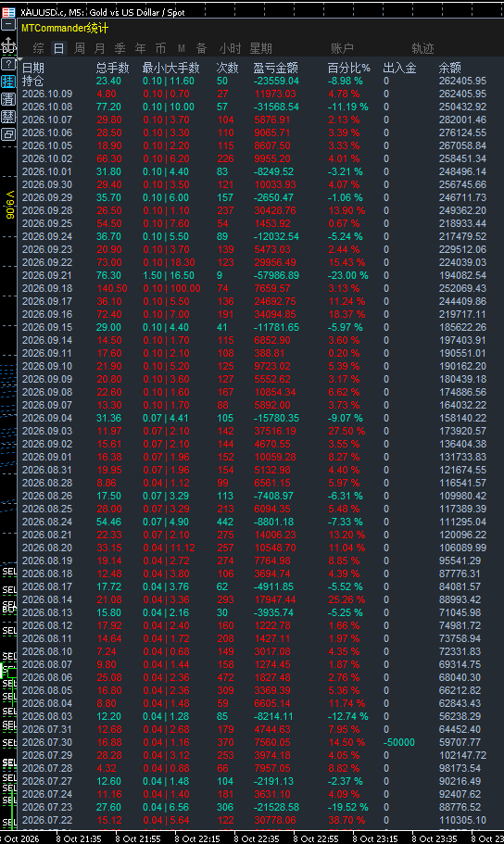Image resolution: width=504 pixels, height=844 pixels.
Task: Click percentage 38.70 % in 2026.07.22 row
Action: point(346,820)
